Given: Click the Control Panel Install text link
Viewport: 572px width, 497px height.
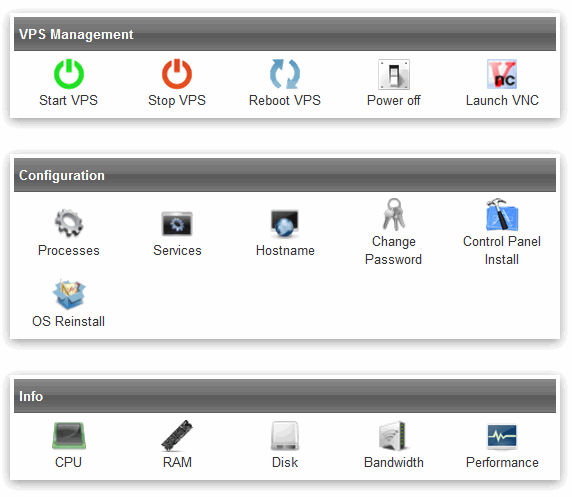Looking at the screenshot, I should point(502,250).
